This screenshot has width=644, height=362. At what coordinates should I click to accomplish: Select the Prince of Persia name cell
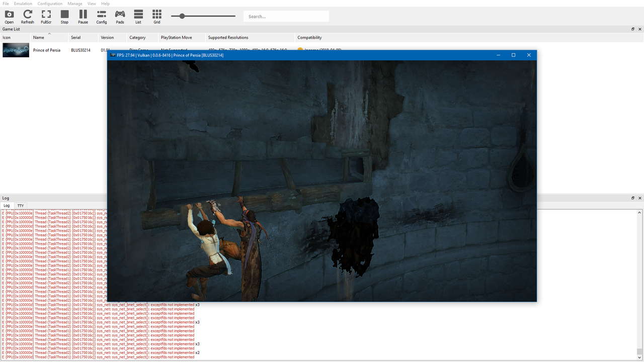pos(47,50)
